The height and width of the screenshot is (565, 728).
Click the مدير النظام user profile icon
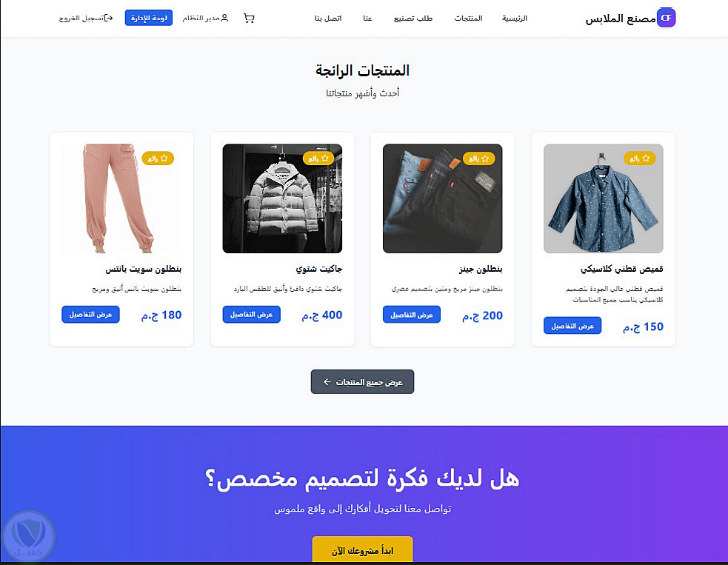tap(224, 18)
